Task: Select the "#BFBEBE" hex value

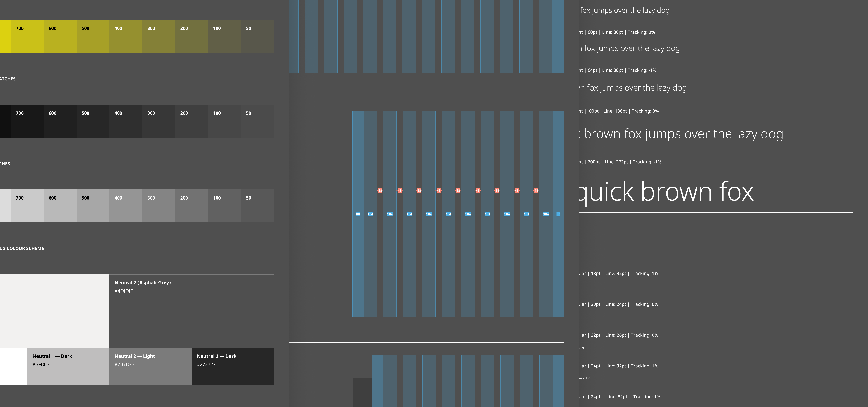Action: pos(42,364)
